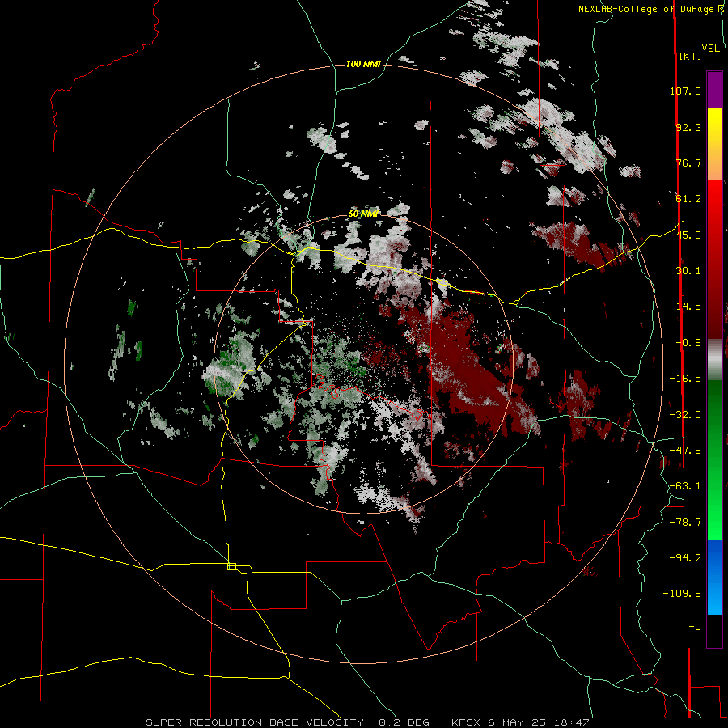The width and height of the screenshot is (728, 728).
Task: Select the 61.2 velocity legend value
Action: coord(688,199)
